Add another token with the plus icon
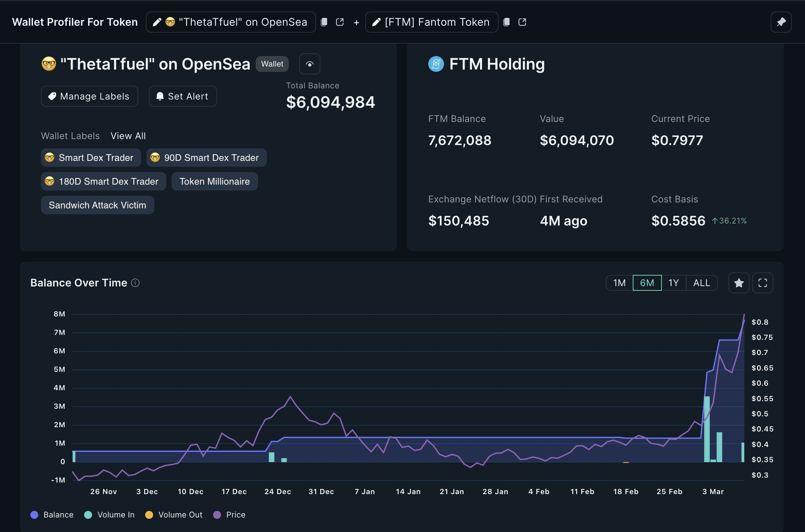805x532 pixels. (x=356, y=22)
